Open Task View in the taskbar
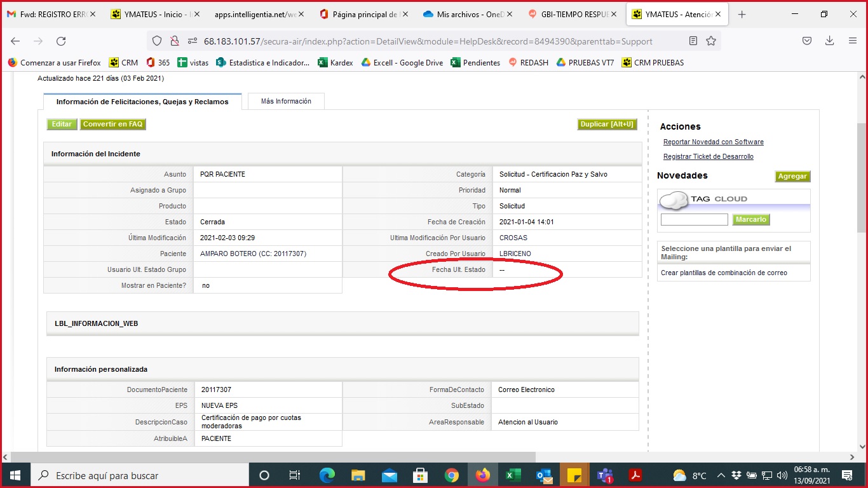Viewport: 868px width, 488px height. click(295, 475)
